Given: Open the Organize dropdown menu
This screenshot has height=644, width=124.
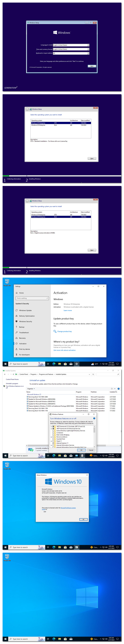Looking at the screenshot, I should pos(31,389).
